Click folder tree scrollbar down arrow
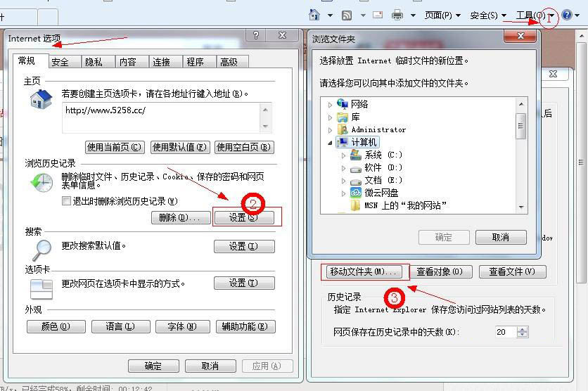 (521, 207)
